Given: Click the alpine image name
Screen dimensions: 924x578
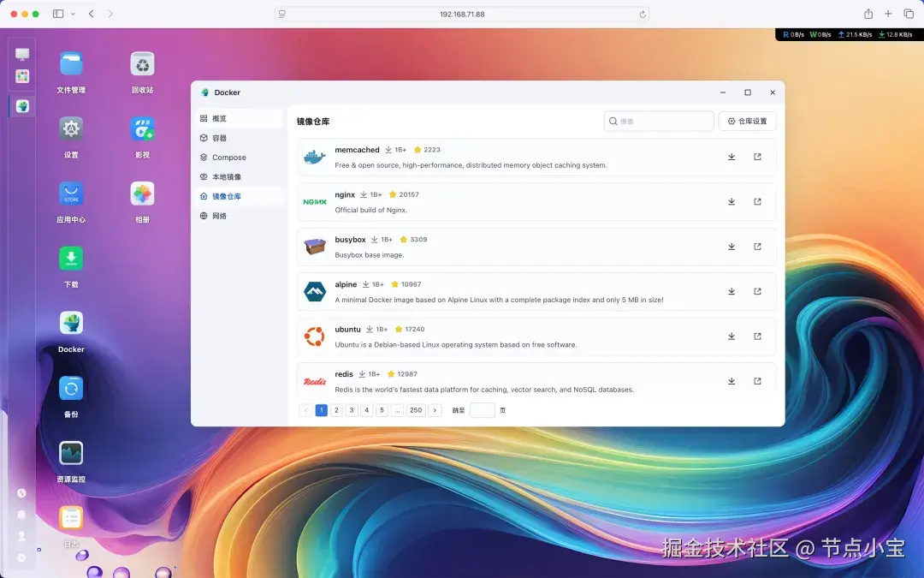Looking at the screenshot, I should 346,284.
